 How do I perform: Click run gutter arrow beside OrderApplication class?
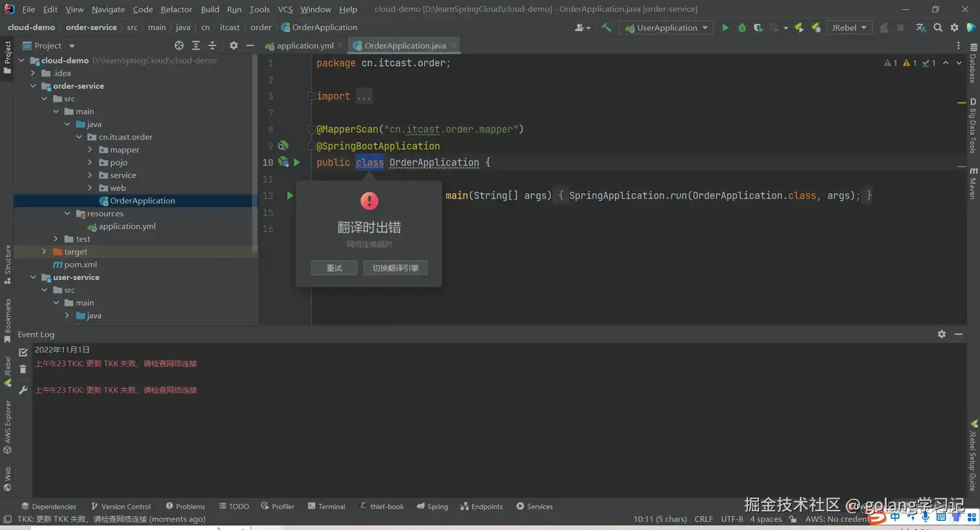[x=297, y=163]
